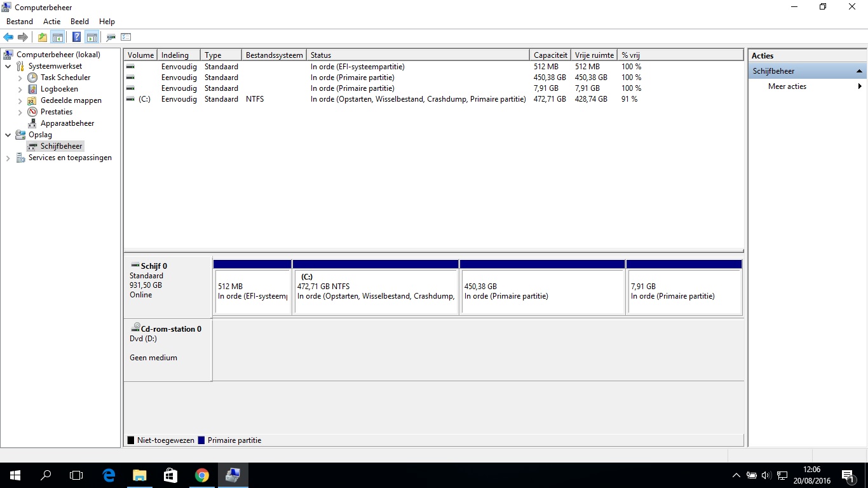This screenshot has width=868, height=488.
Task: Collapse the Schijfbeheer actions section arrow
Action: 859,71
